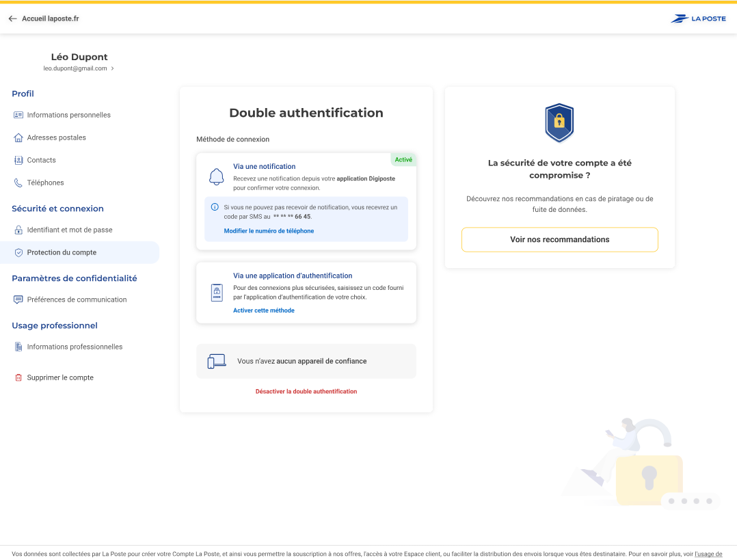
Task: Click Modifier le numéro de téléphone link
Action: click(x=269, y=231)
